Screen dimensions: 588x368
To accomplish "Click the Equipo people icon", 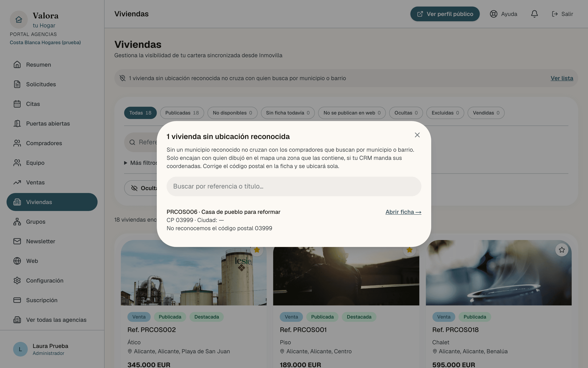I will 17,163.
